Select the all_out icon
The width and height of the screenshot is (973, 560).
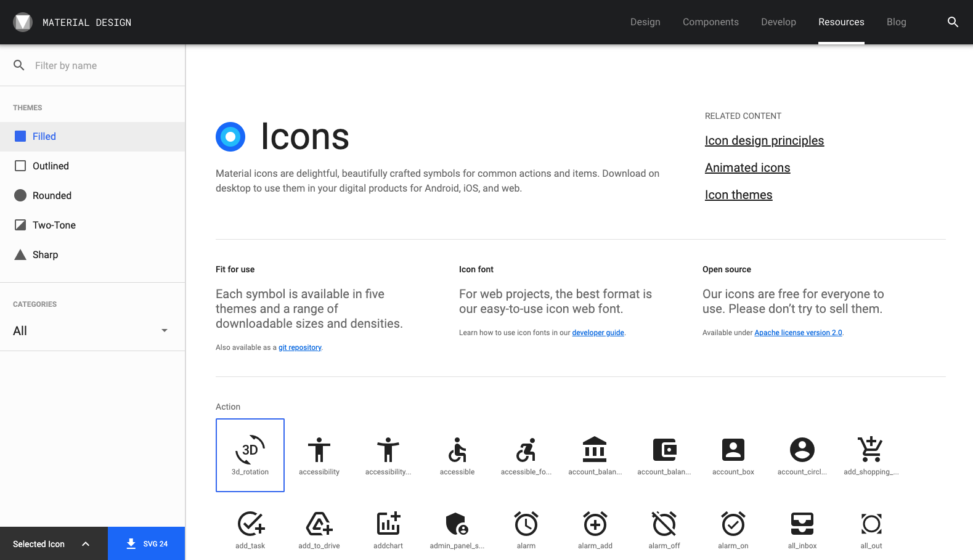[x=871, y=529]
